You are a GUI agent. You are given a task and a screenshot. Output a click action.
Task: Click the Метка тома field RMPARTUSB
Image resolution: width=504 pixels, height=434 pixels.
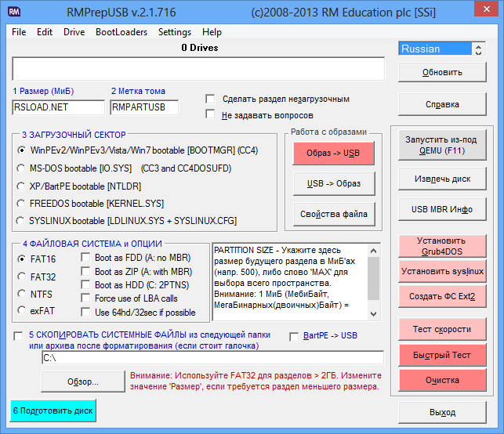point(144,107)
